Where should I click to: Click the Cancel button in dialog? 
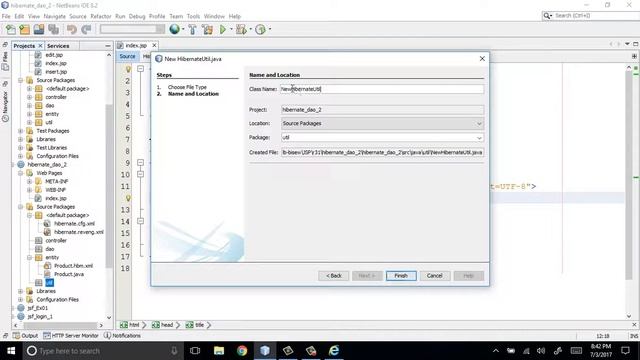pos(435,276)
